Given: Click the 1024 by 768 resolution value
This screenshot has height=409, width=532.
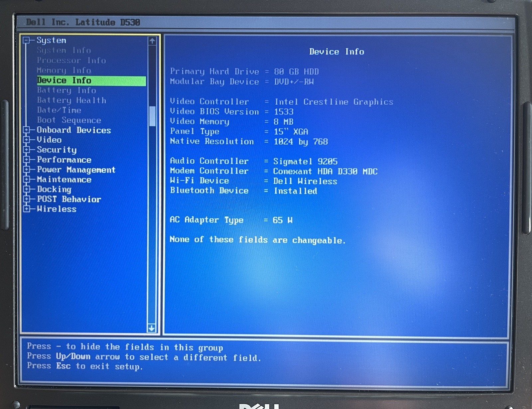Looking at the screenshot, I should click(301, 142).
